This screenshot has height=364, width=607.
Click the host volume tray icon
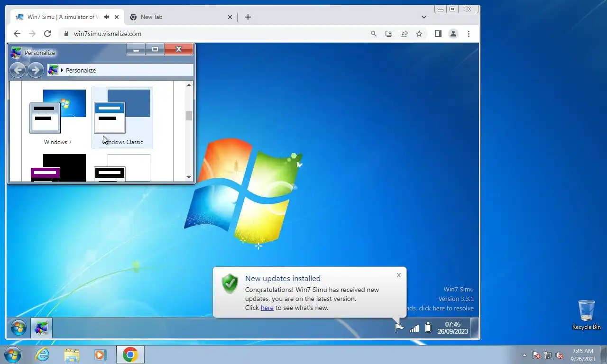pyautogui.click(x=559, y=355)
